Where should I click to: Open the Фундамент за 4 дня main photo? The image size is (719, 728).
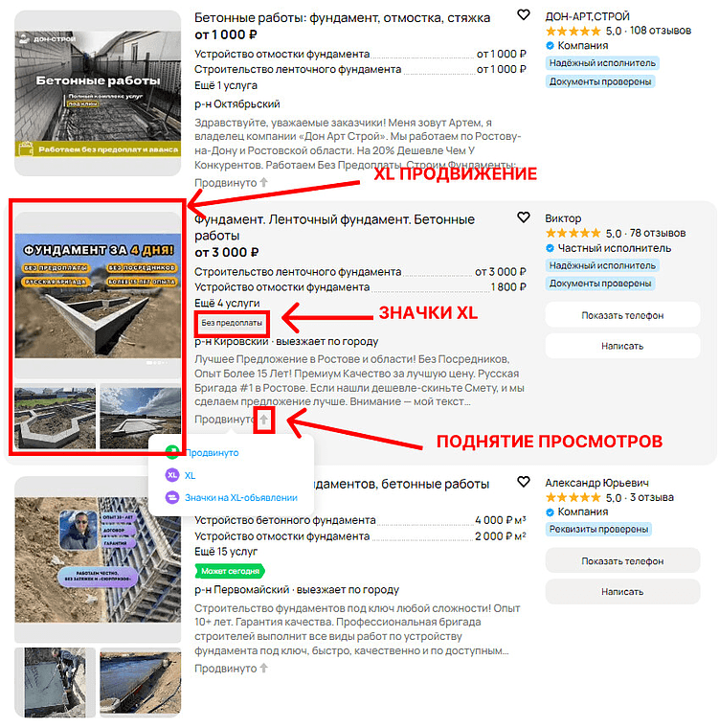pos(98,296)
